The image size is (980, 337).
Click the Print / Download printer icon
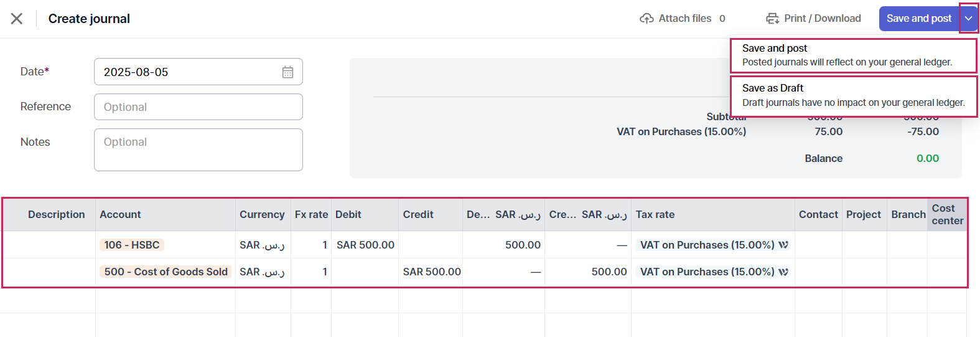pyautogui.click(x=772, y=19)
